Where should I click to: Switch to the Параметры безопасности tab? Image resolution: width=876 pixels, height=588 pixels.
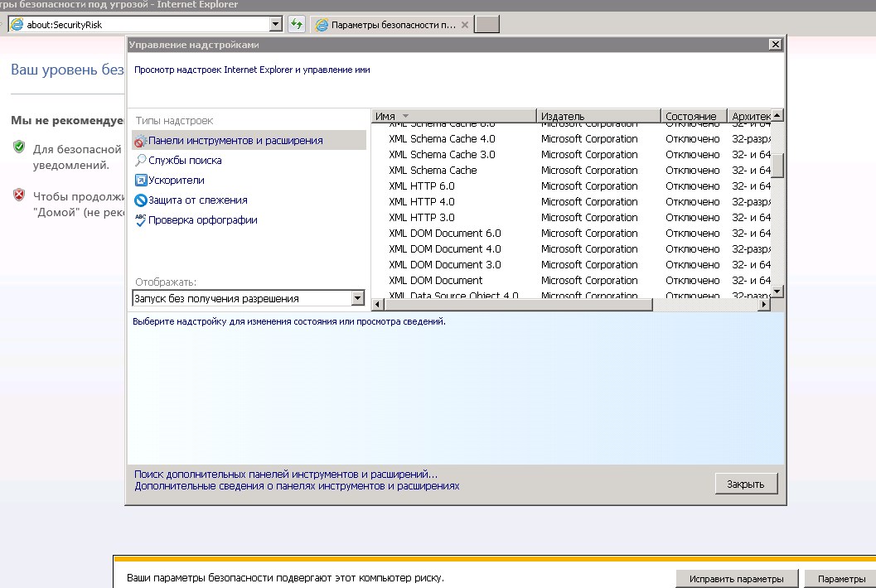[x=392, y=25]
